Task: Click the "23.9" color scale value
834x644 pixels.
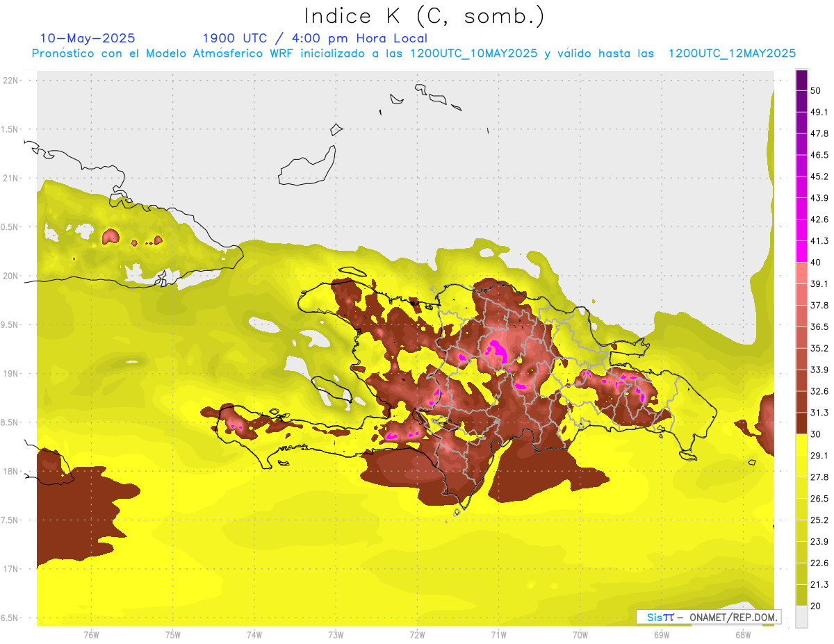Action: (x=819, y=542)
